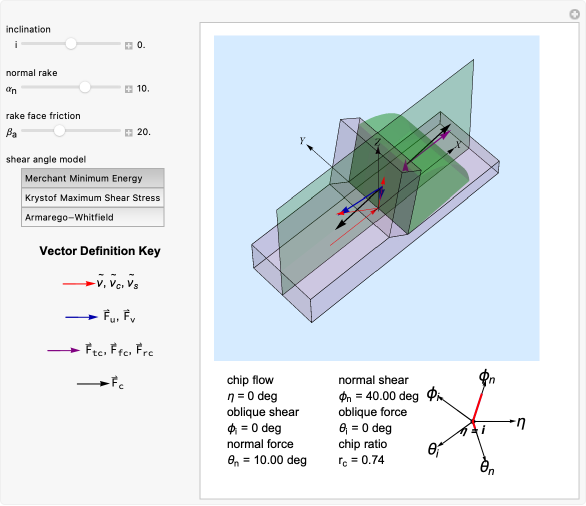Click the normal rake slider thumb
This screenshot has height=506, width=586.
coord(85,87)
